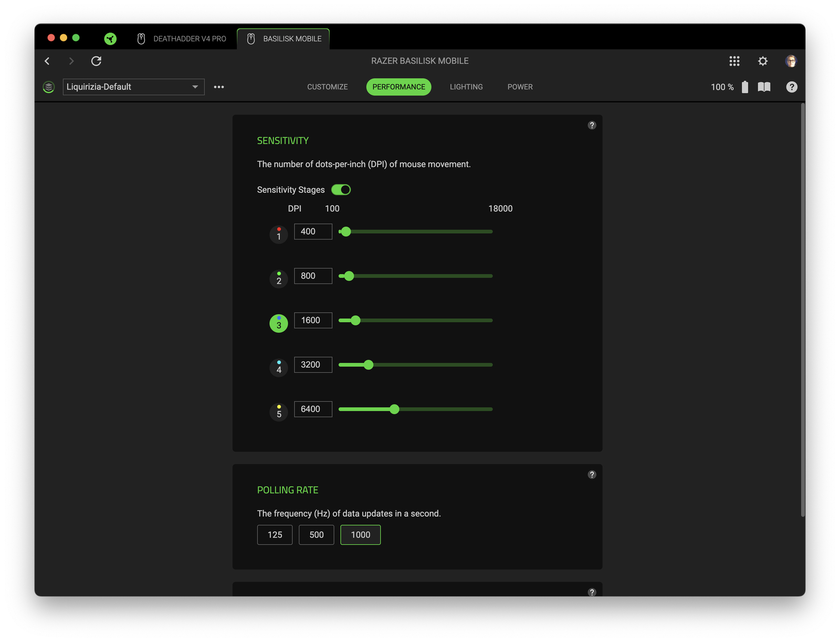Open the Razer Synapse home icon
This screenshot has height=642, width=840.
(110, 38)
